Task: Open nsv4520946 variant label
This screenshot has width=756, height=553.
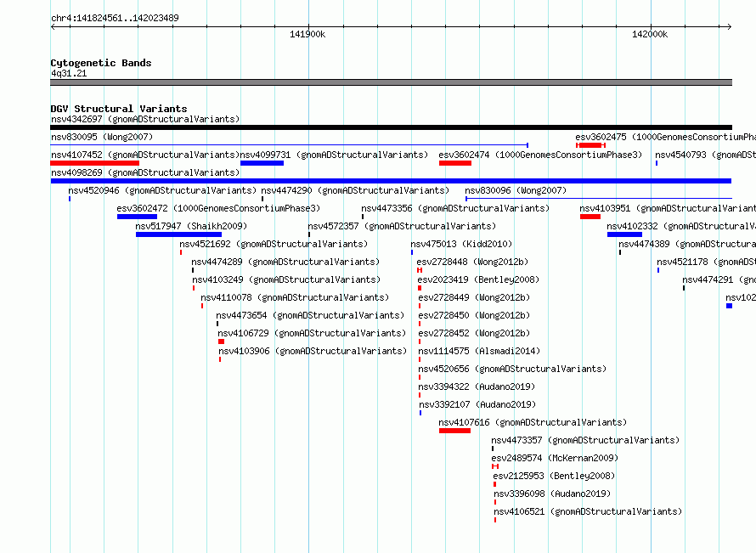Action: pyautogui.click(x=162, y=190)
